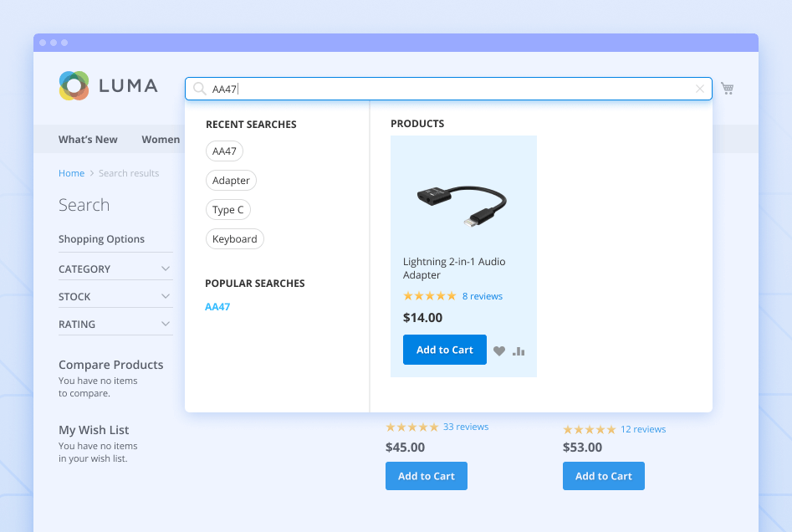The image size is (792, 532).
Task: Click the Luma logo
Action: 109,85
